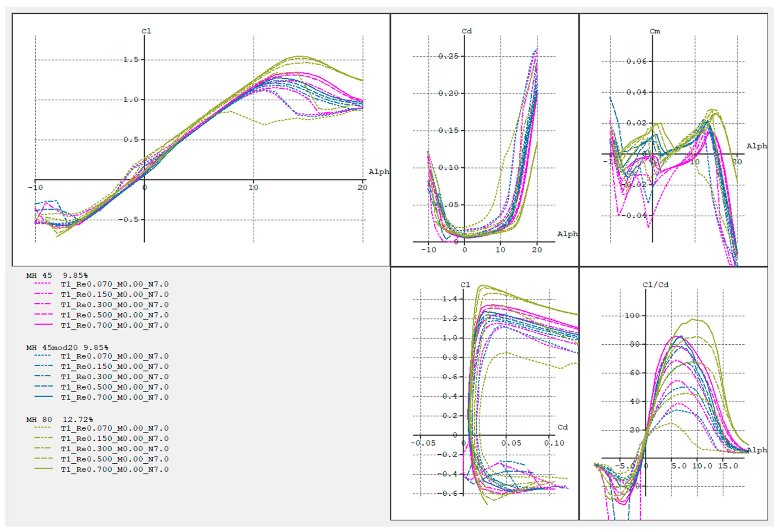Pick MH 45mod20 polar T1_Re0.700_M0.00_N7.0 label
This screenshot has height=532, width=778.
115,397
